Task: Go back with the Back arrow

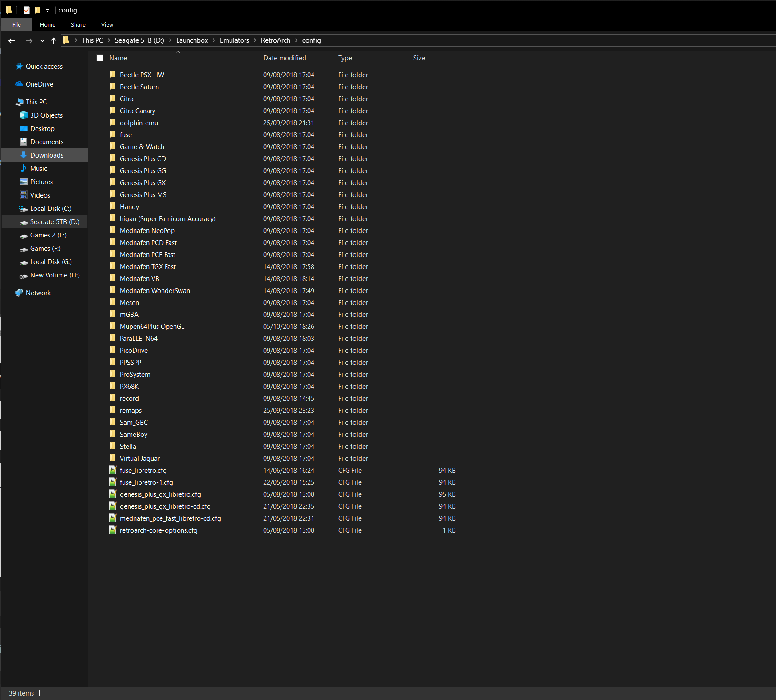Action: (12, 41)
